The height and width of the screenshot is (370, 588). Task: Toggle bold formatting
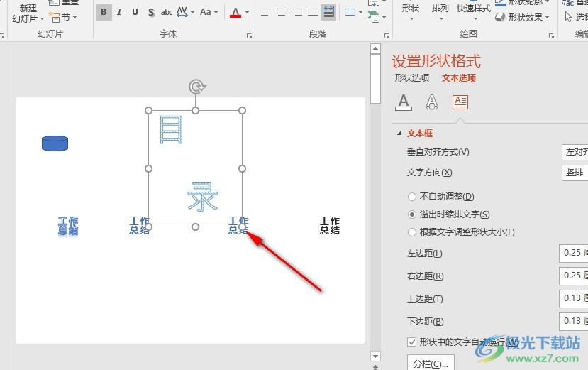tap(104, 12)
